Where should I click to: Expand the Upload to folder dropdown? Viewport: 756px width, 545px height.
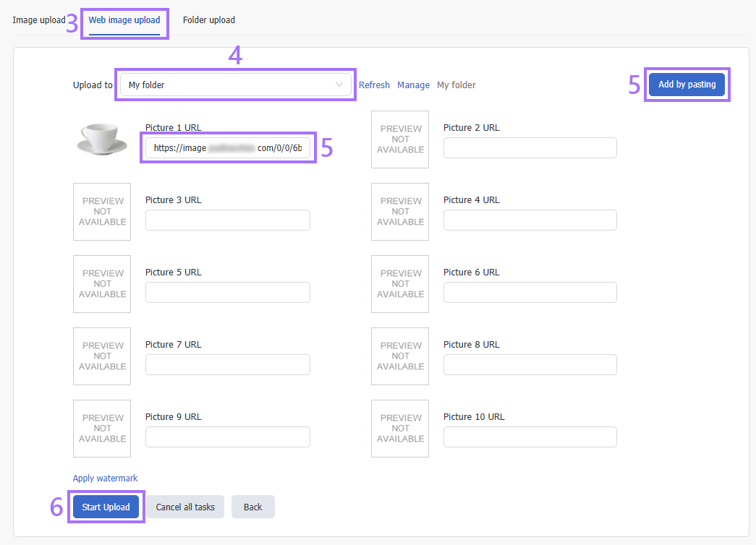(x=235, y=85)
